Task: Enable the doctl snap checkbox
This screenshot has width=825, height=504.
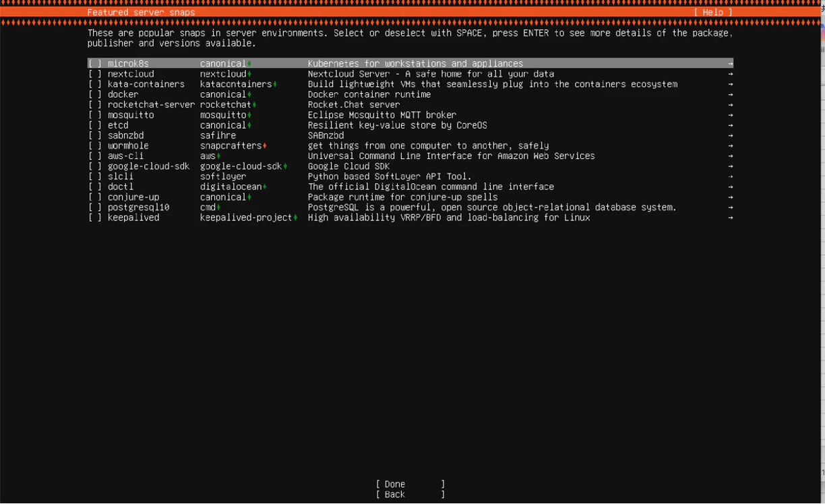Action: (x=95, y=187)
